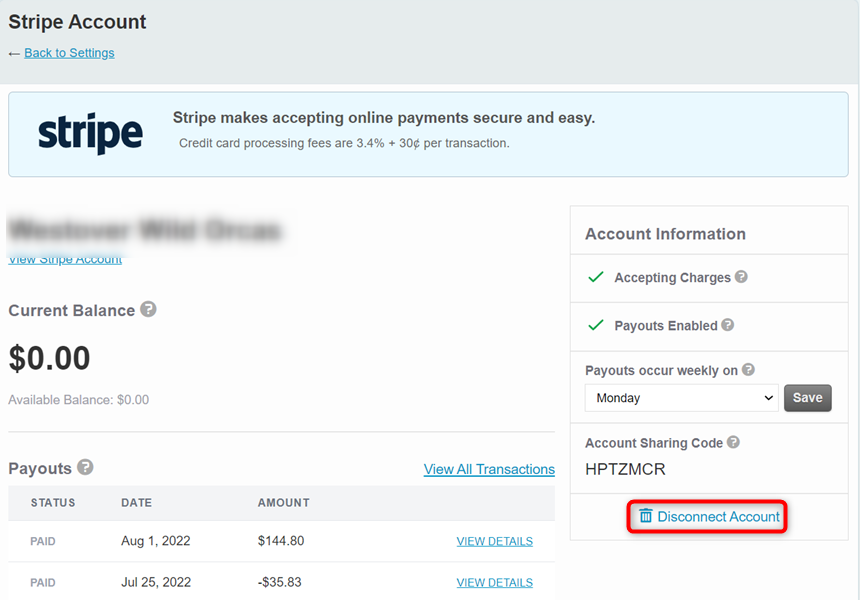Show help for Accepting Charges
Screen dimensions: 860x600
tap(741, 276)
